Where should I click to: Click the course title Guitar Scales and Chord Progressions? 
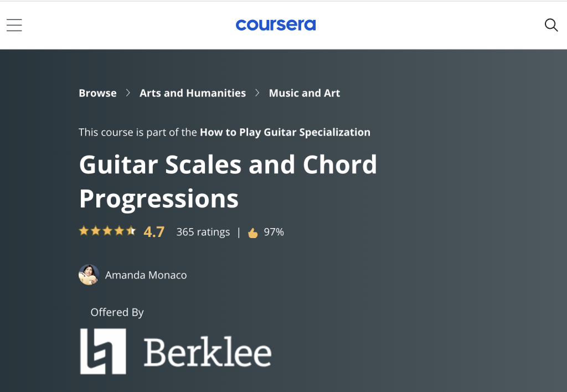tap(229, 182)
